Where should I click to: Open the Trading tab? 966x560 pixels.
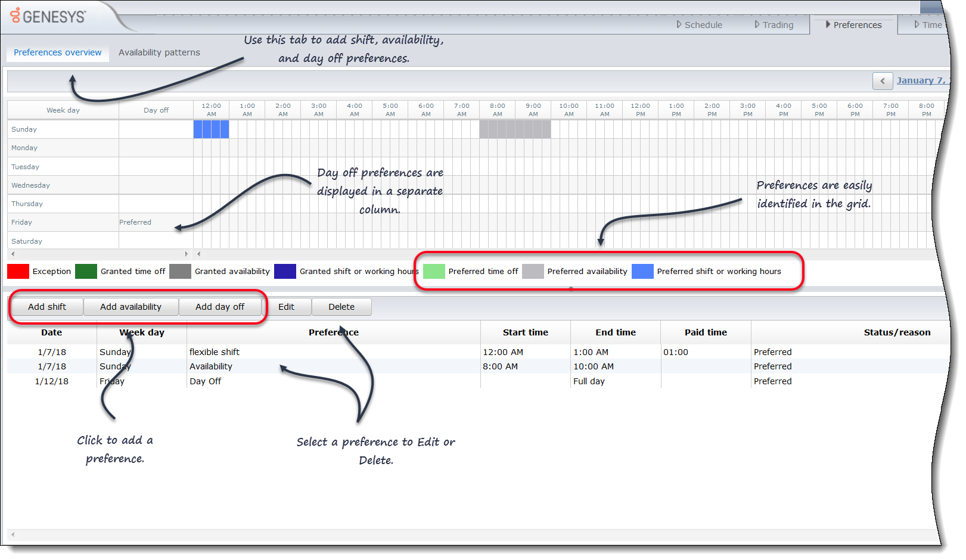[x=774, y=25]
